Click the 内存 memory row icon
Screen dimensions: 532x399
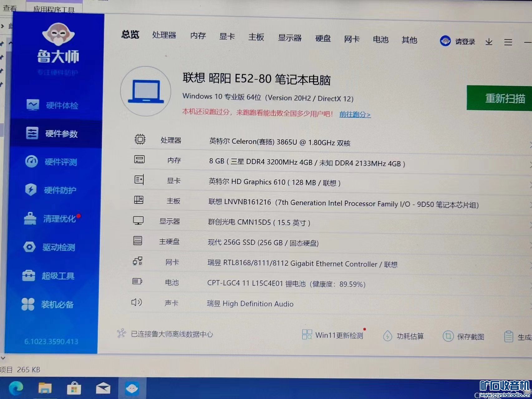(139, 159)
